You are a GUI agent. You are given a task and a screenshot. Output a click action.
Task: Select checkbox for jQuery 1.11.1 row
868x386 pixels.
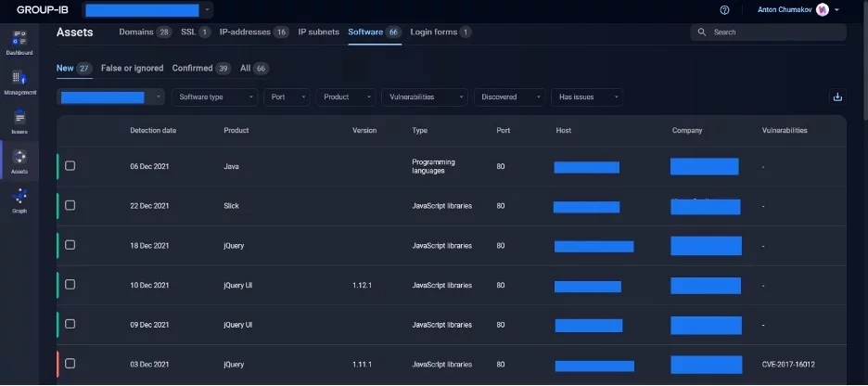coord(70,364)
